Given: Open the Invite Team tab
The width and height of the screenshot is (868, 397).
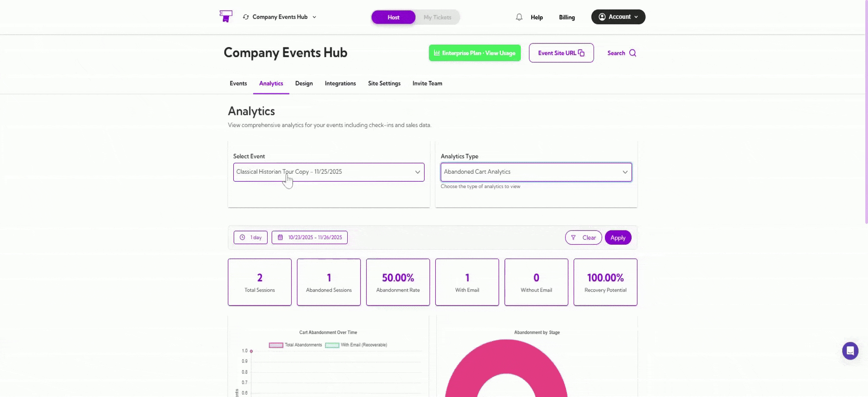Looking at the screenshot, I should (427, 84).
